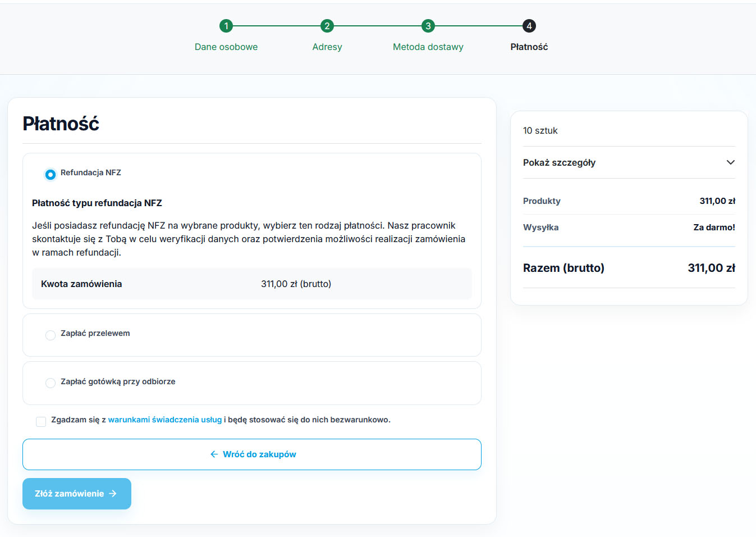The width and height of the screenshot is (756, 537).
Task: Select Zapłać gotówką przy odbiorze option
Action: (x=51, y=383)
